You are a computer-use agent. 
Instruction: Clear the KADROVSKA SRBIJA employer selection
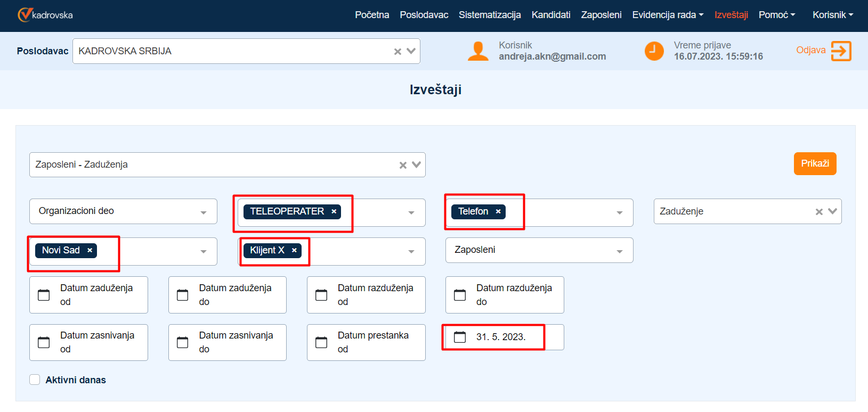[x=398, y=52]
